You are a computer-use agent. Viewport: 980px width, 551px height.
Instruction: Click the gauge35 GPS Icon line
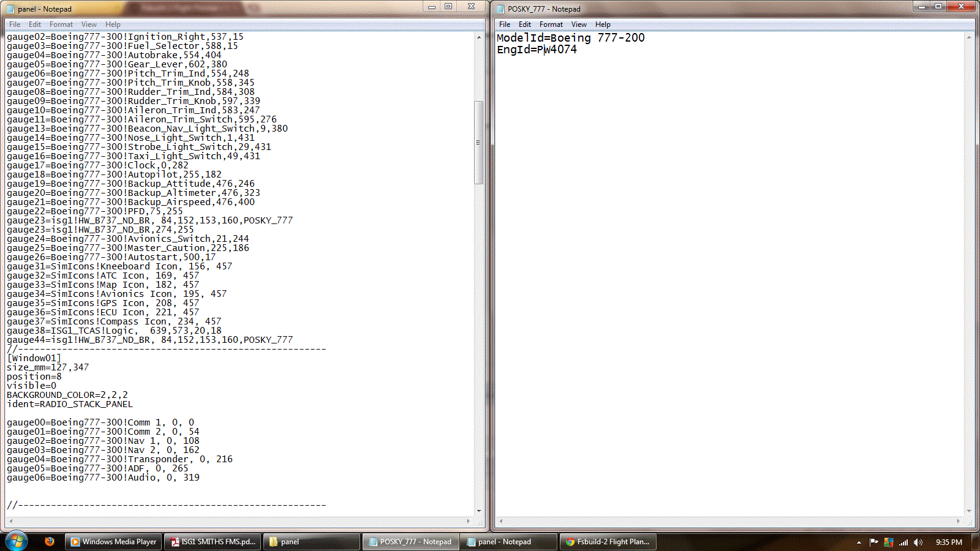click(103, 303)
